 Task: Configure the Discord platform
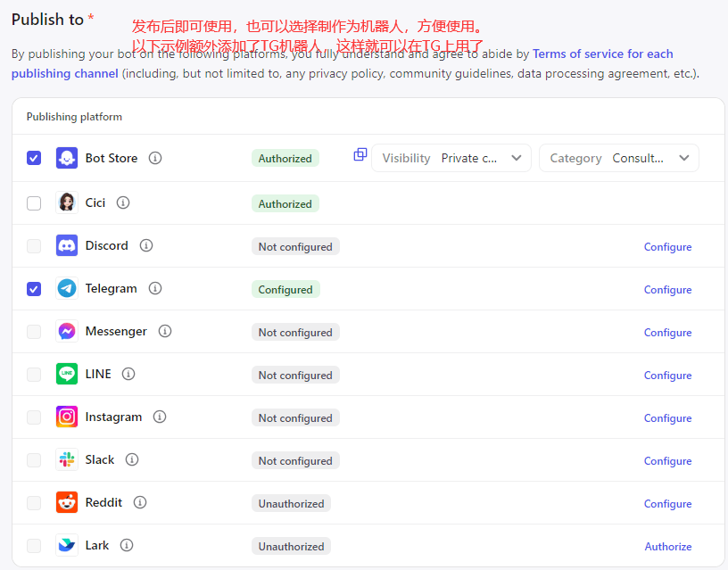pos(667,247)
